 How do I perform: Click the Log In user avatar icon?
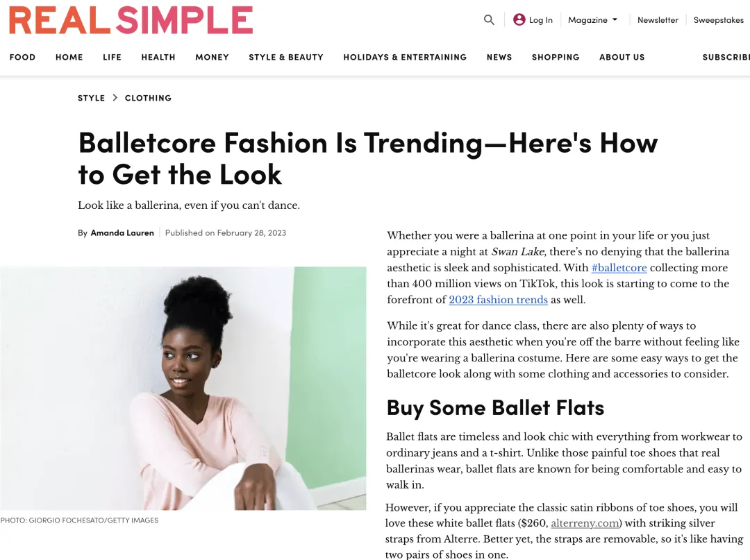tap(519, 19)
